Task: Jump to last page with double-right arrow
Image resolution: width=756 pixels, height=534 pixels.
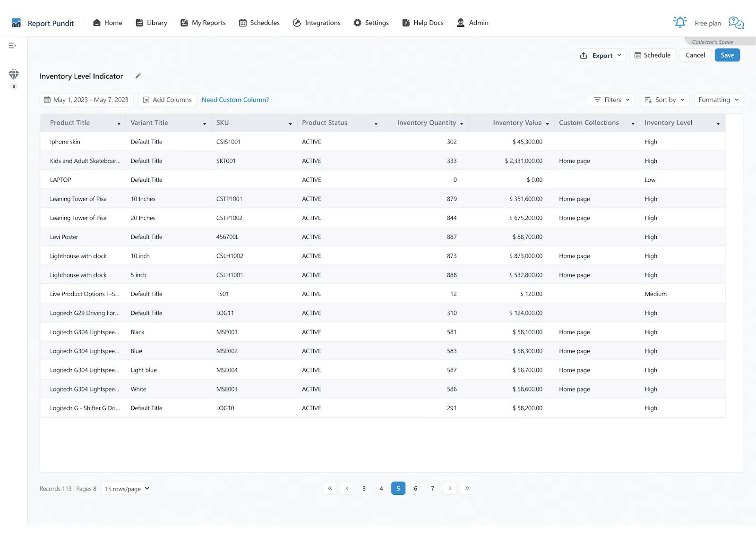Action: pyautogui.click(x=467, y=488)
